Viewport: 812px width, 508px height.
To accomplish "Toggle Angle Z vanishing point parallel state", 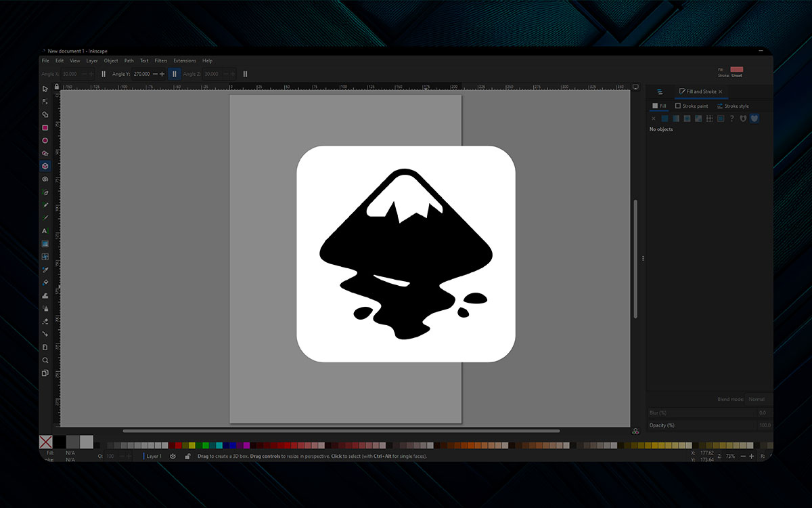I will (245, 74).
